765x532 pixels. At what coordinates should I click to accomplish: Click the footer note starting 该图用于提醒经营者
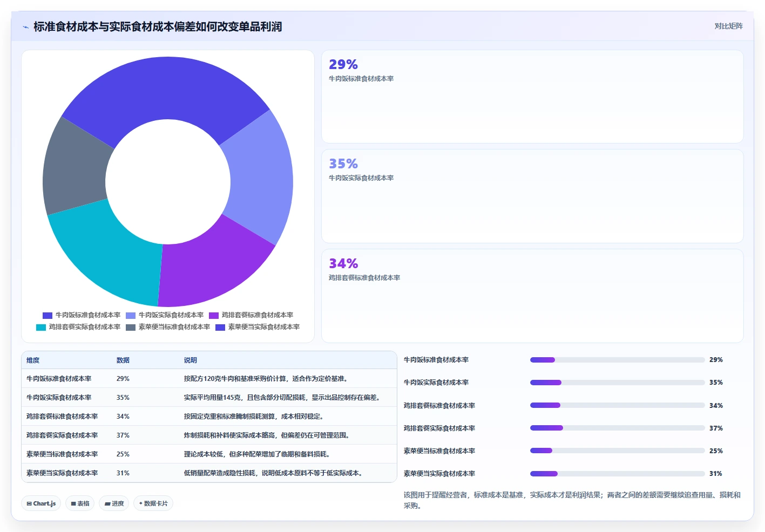click(x=572, y=500)
